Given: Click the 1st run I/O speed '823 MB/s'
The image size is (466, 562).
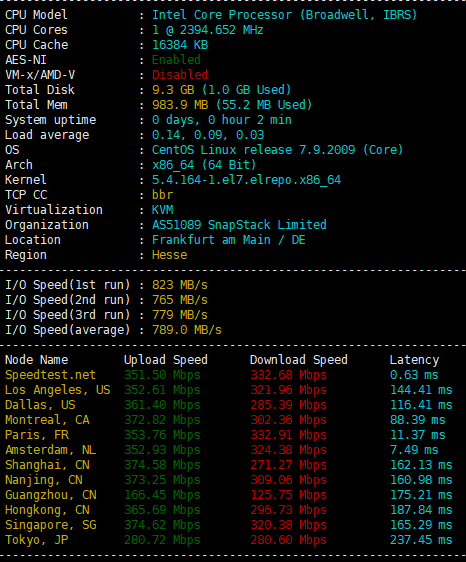Looking at the screenshot, I should 180,285.
